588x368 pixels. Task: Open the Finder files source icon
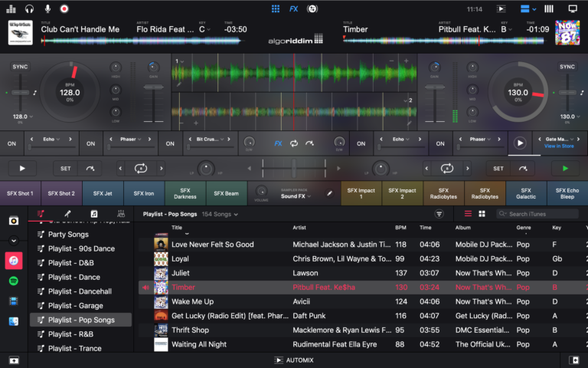pos(14,321)
